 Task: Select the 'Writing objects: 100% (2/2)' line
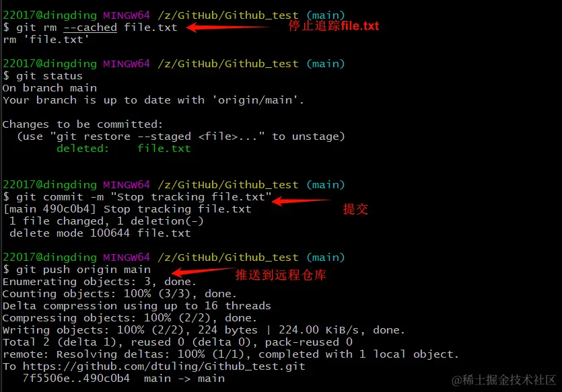pos(204,330)
